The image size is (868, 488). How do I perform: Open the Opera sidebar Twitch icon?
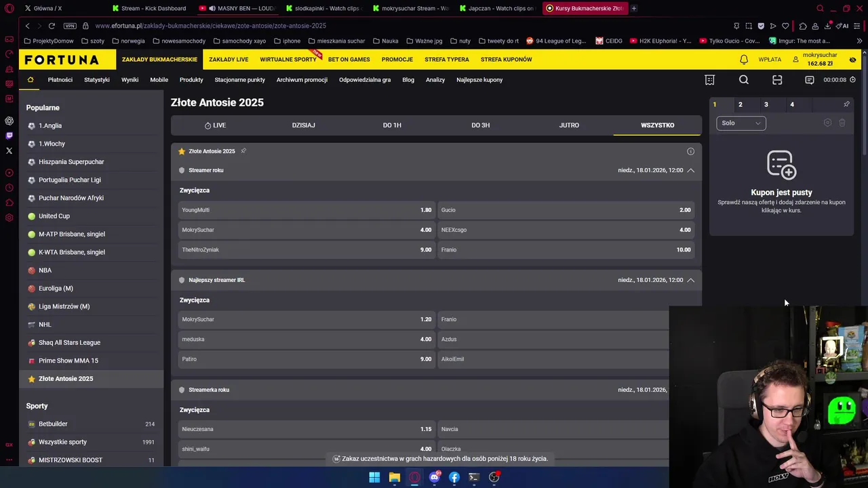click(x=9, y=136)
